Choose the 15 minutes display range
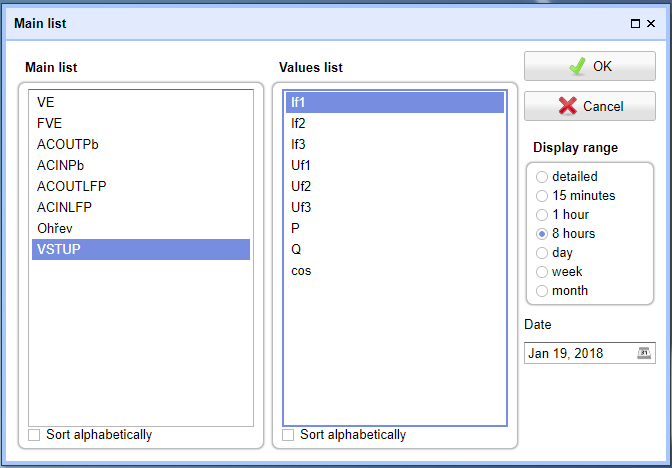 click(542, 196)
